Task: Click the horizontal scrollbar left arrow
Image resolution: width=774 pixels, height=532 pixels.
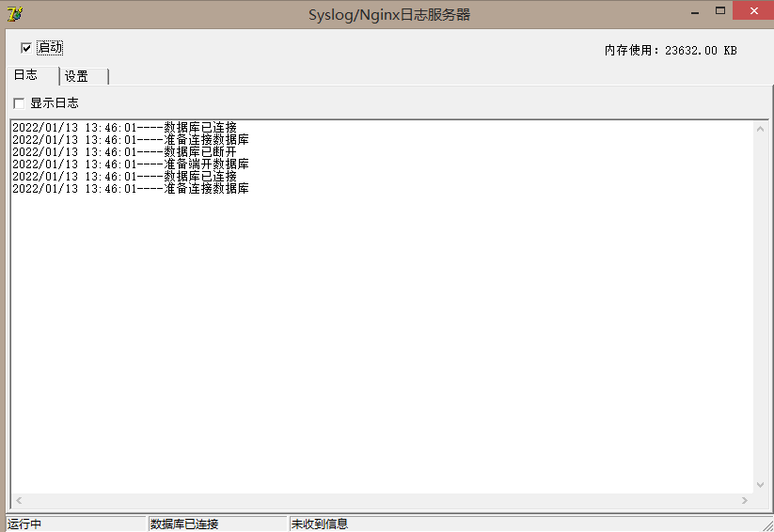Action: 19,500
